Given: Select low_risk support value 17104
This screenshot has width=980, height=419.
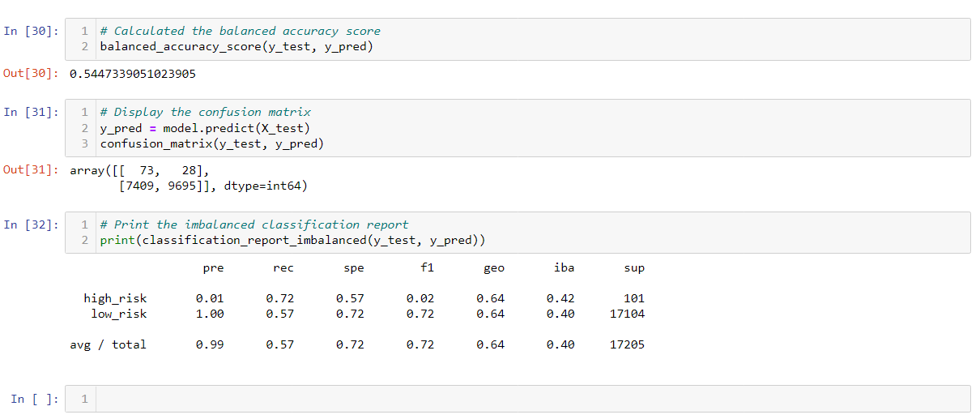Looking at the screenshot, I should pyautogui.click(x=628, y=314).
